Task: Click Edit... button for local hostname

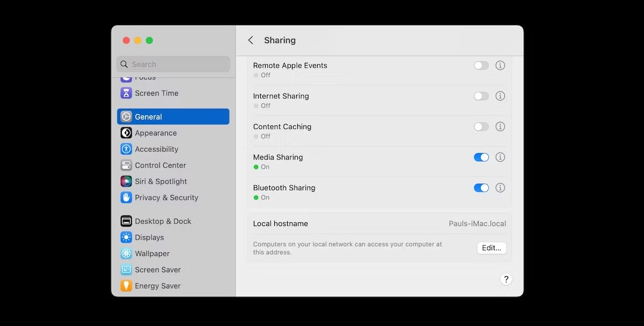Action: pyautogui.click(x=492, y=248)
